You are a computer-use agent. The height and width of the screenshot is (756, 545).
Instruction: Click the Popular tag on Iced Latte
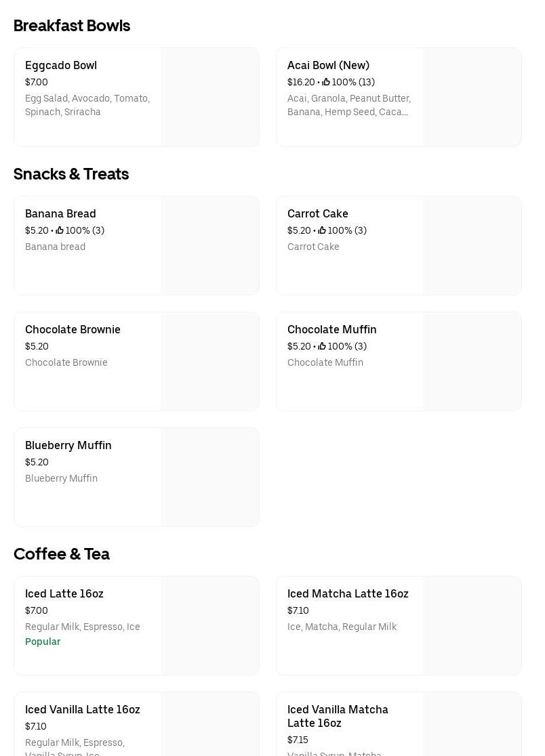pyautogui.click(x=43, y=642)
